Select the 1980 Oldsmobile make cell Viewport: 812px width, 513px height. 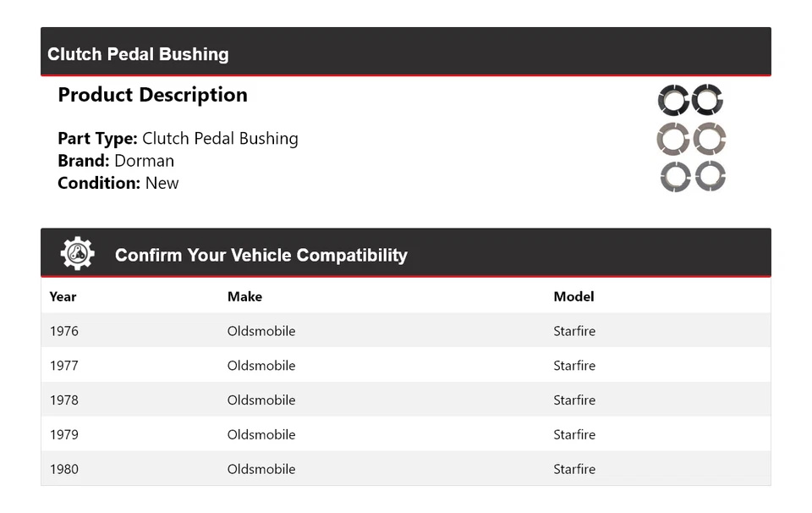(x=261, y=469)
